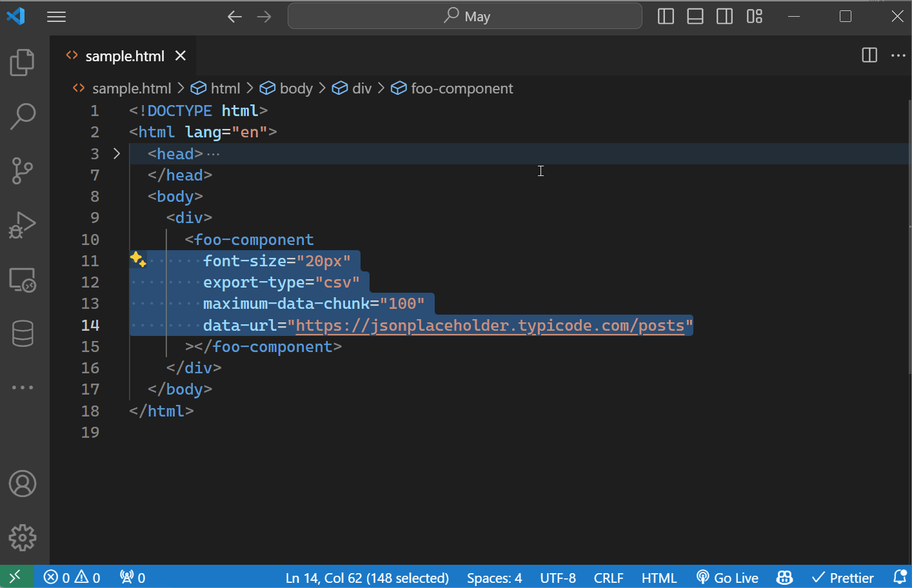Toggle the bottom panel visibility
The image size is (912, 588).
pyautogui.click(x=695, y=16)
